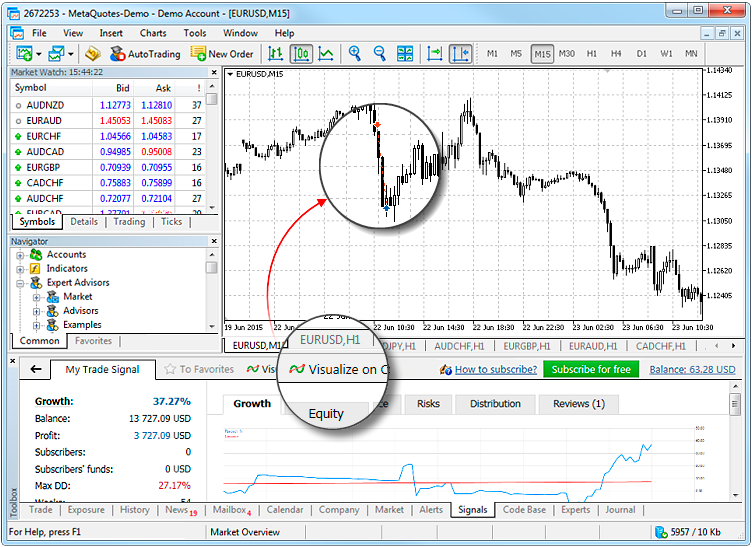Viewport: 752px width, 547px height.
Task: Switch to M1 timeframe
Action: tap(492, 54)
